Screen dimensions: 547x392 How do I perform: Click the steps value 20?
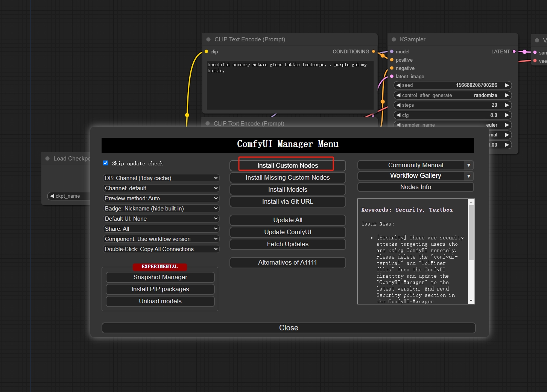click(494, 105)
